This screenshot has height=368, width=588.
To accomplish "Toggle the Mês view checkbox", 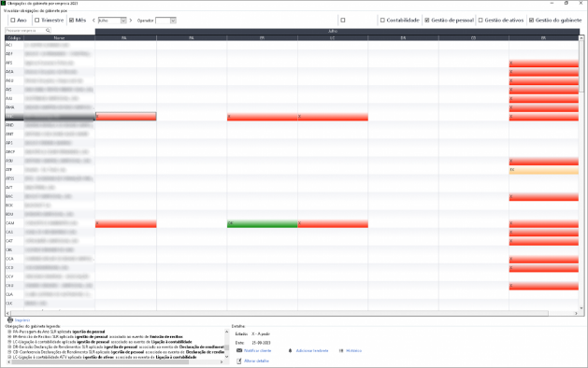I will (x=71, y=21).
